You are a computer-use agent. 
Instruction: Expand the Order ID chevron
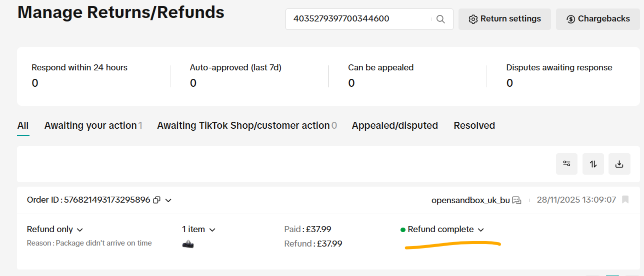tap(168, 200)
